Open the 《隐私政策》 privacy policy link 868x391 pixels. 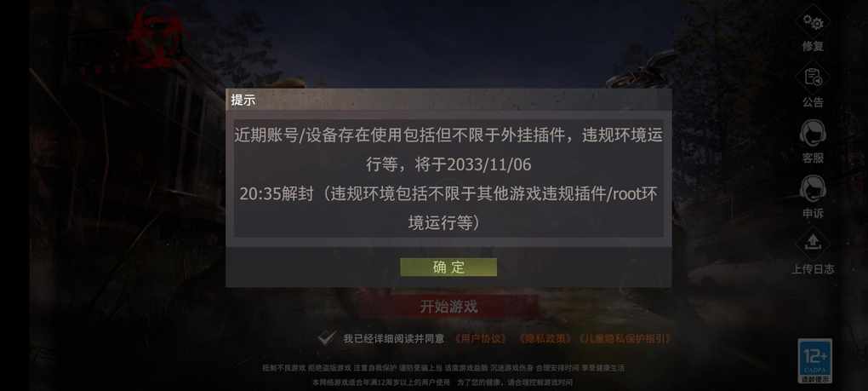[x=544, y=338]
